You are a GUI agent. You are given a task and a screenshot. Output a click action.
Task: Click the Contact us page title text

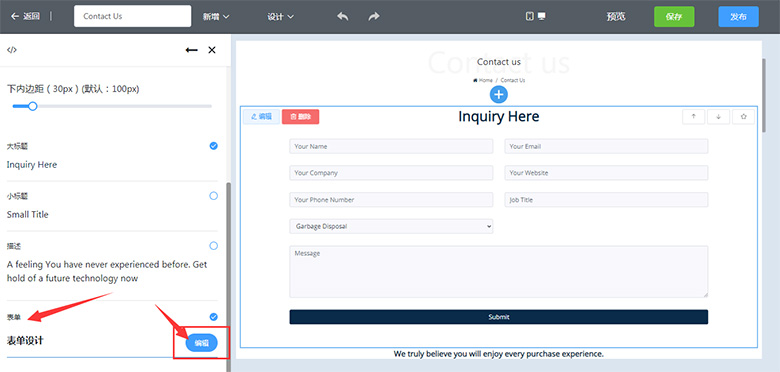point(499,62)
